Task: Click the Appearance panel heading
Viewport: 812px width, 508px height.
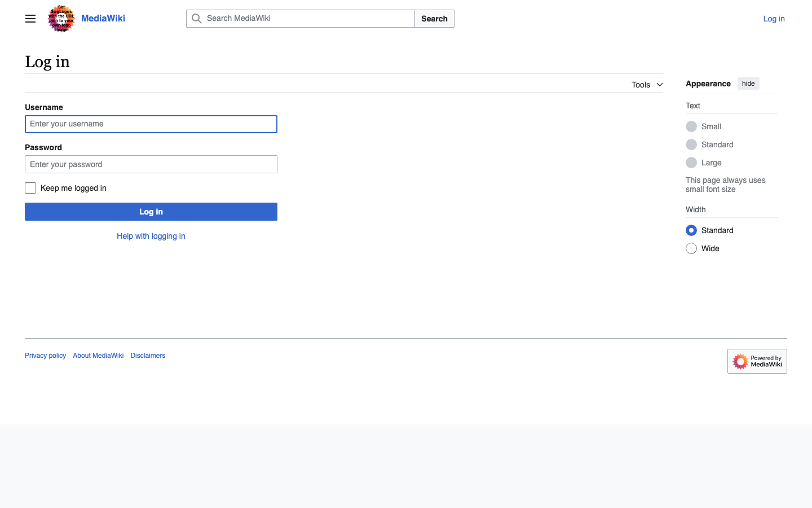Action: click(708, 84)
